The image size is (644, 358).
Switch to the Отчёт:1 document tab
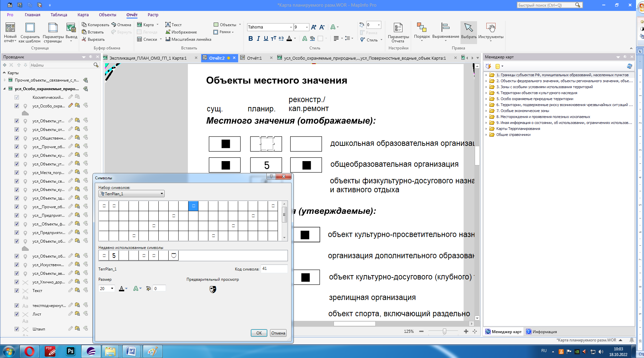click(x=254, y=58)
